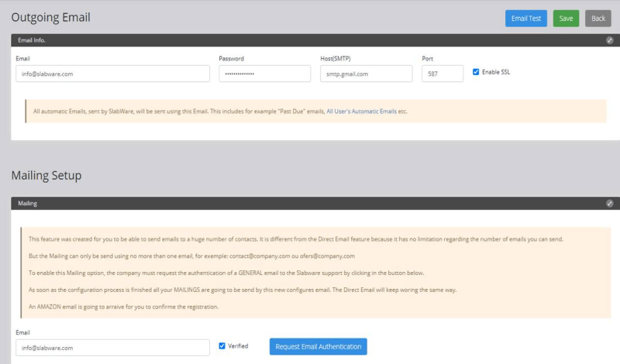Click the Email Test button
The image size is (620, 364).
[x=526, y=19]
